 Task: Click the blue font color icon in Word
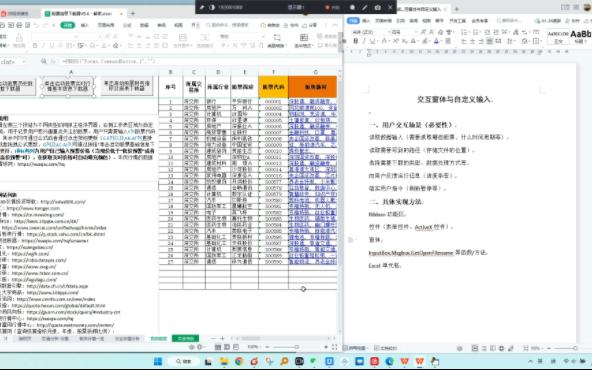click(436, 41)
